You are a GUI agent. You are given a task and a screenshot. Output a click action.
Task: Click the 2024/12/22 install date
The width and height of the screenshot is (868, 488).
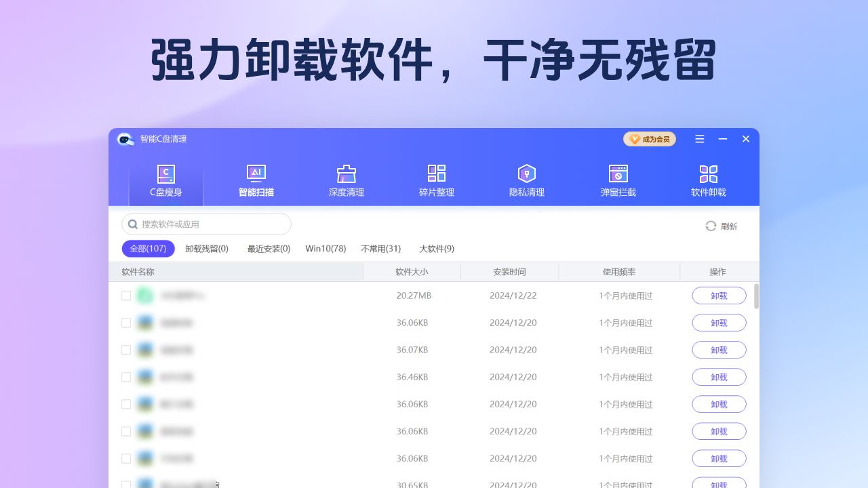pyautogui.click(x=513, y=296)
